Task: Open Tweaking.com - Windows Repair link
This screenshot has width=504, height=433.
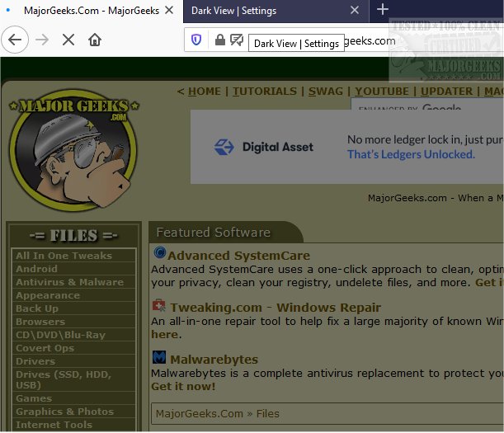Action: click(276, 308)
